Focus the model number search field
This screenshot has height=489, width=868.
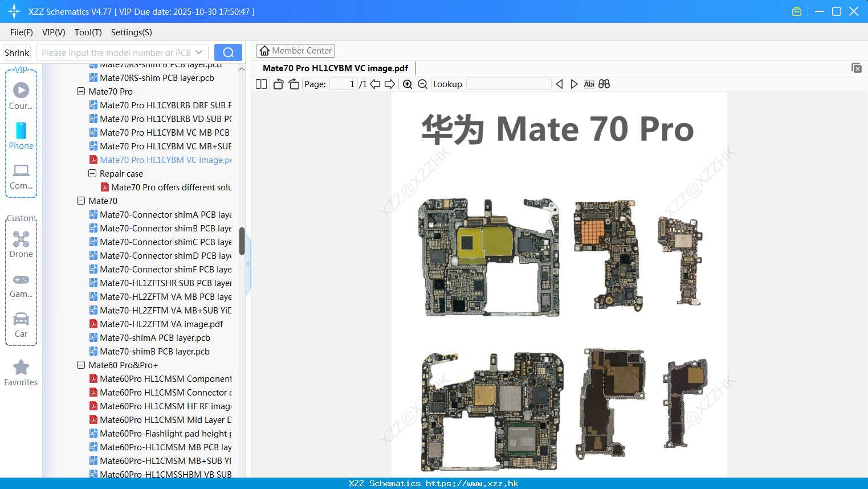point(116,52)
